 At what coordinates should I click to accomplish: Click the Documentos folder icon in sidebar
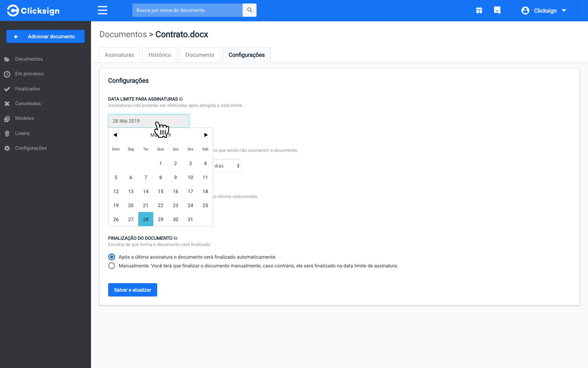tap(7, 59)
